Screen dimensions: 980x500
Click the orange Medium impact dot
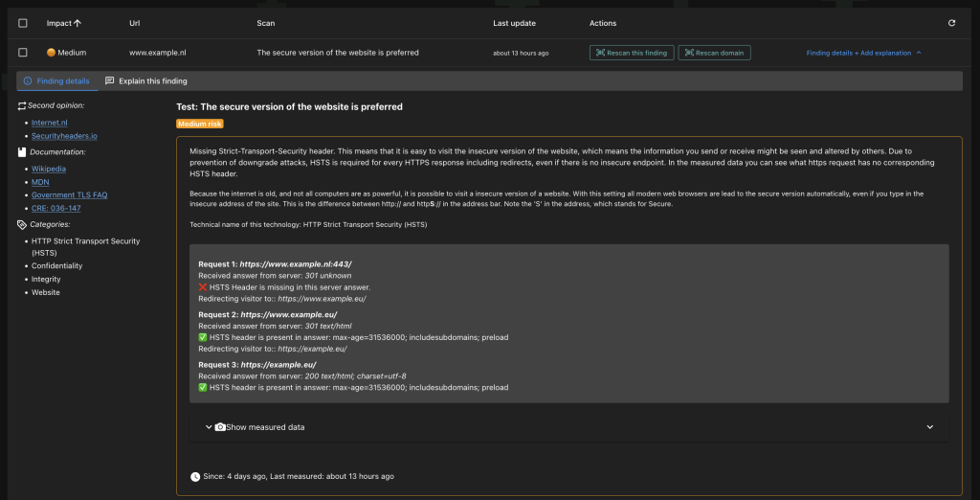pos(52,53)
